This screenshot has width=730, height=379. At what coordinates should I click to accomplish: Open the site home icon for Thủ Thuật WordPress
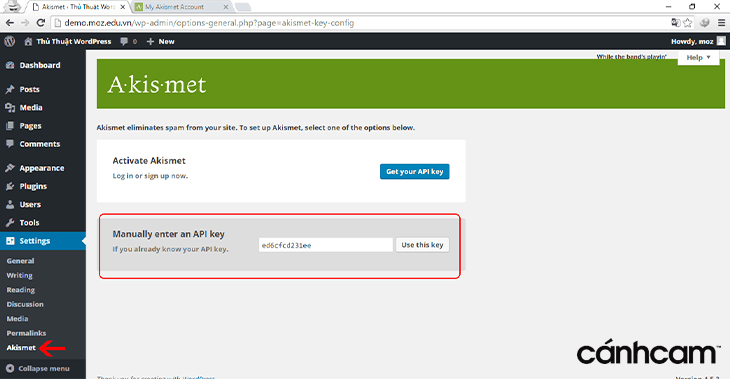[28, 41]
